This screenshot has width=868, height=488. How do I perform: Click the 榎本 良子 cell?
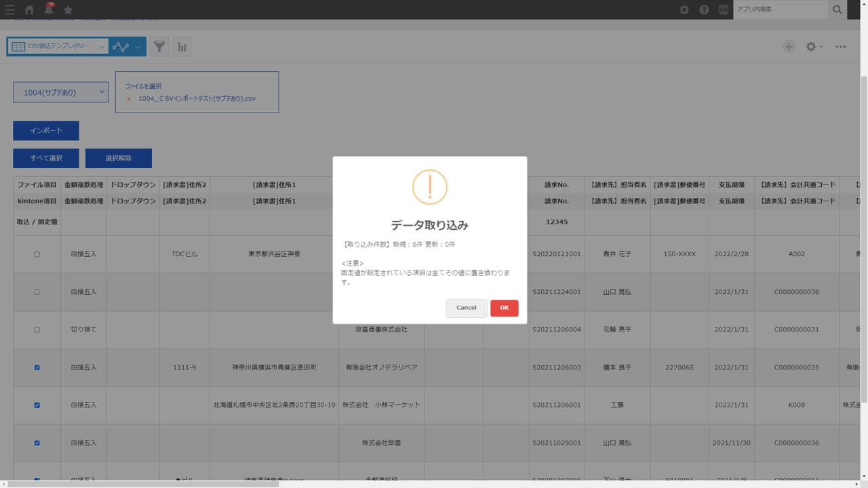(x=617, y=367)
